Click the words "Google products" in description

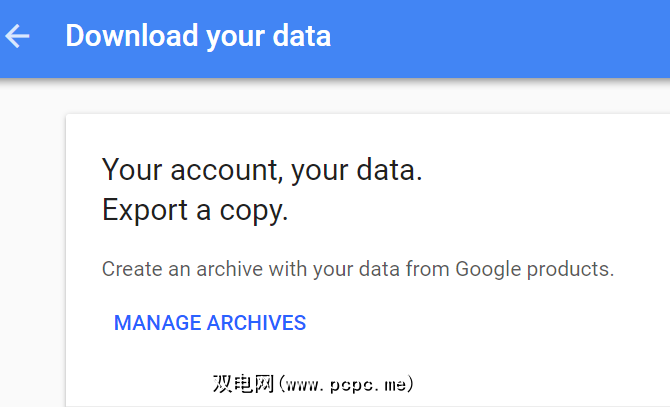pos(534,269)
